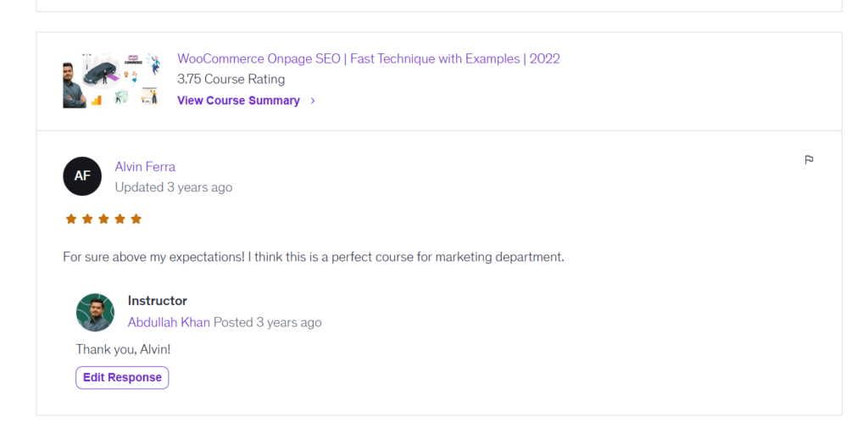Screen dimensions: 868x427
Task: Click the instructor's profile photo
Action: pos(95,312)
